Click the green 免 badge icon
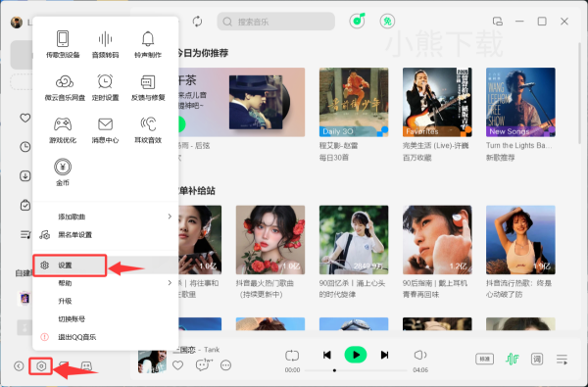 pos(387,21)
